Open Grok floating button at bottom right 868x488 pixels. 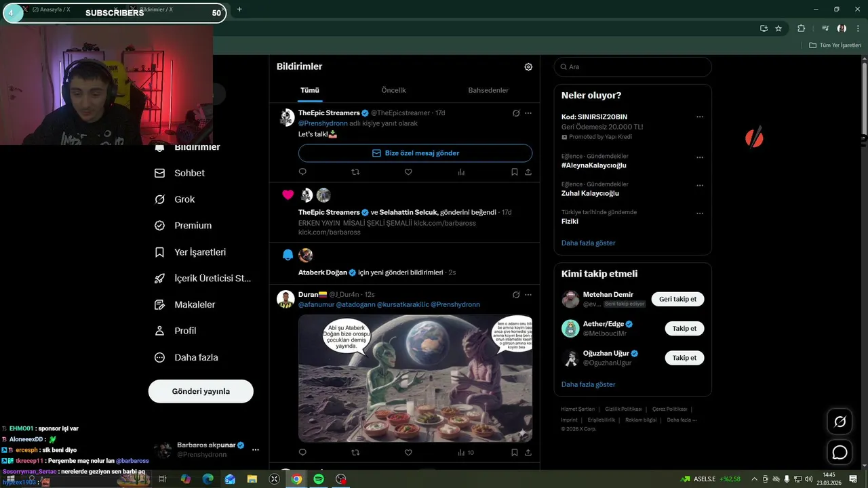(x=840, y=422)
